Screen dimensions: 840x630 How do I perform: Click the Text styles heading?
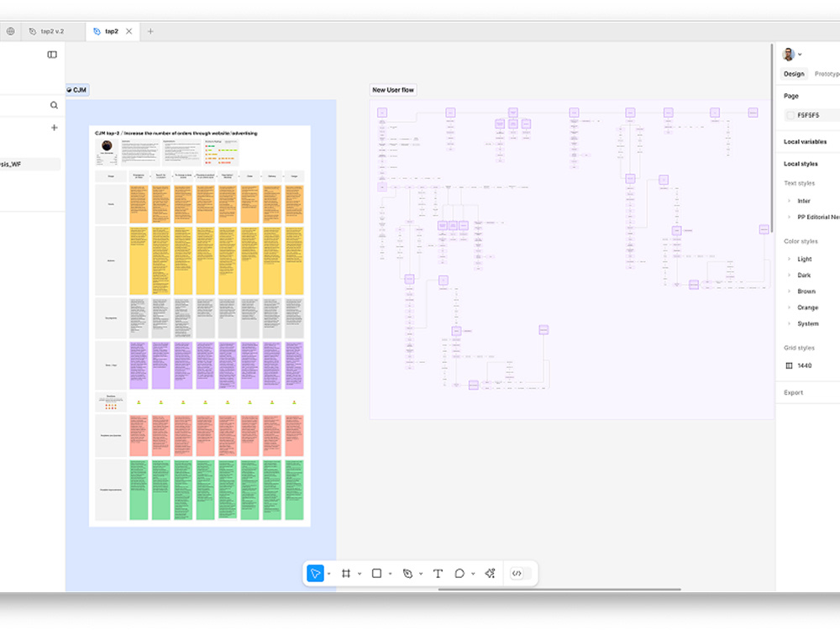(800, 183)
